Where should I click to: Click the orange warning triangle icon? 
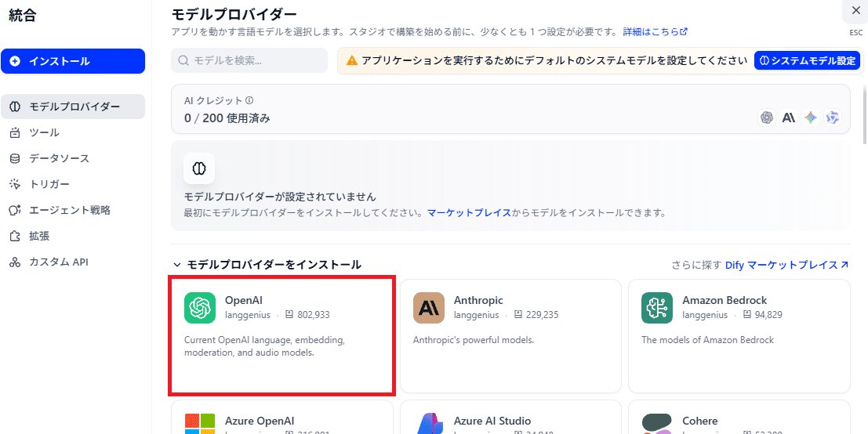tap(352, 61)
